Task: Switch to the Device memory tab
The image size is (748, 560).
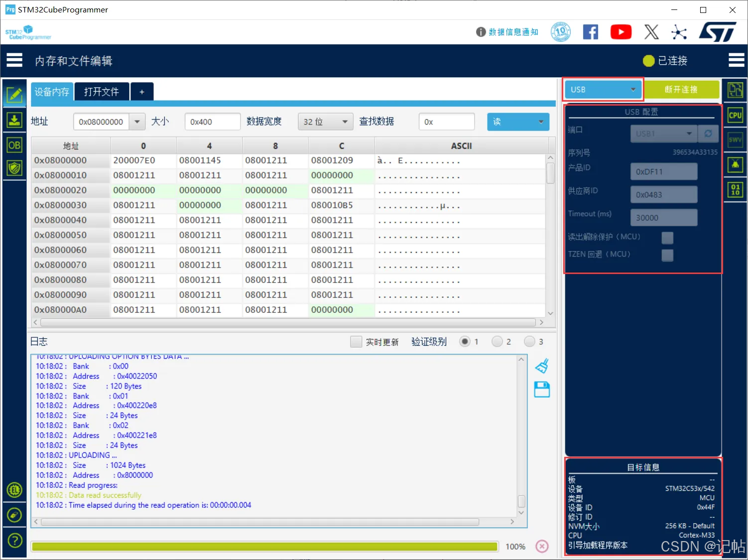Action: [52, 92]
